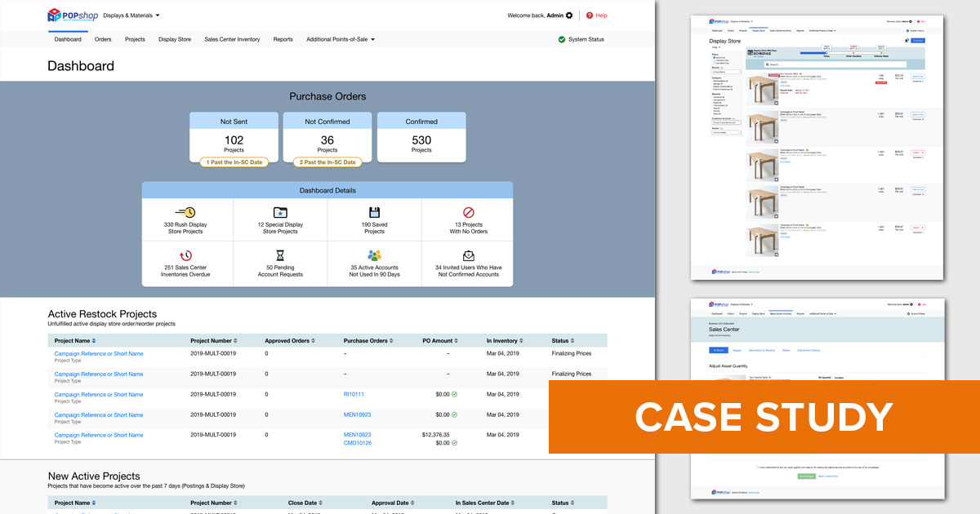Screen dimensions: 980x514
Task: Select the Special Display Store Projects folder icon
Action: tap(281, 214)
